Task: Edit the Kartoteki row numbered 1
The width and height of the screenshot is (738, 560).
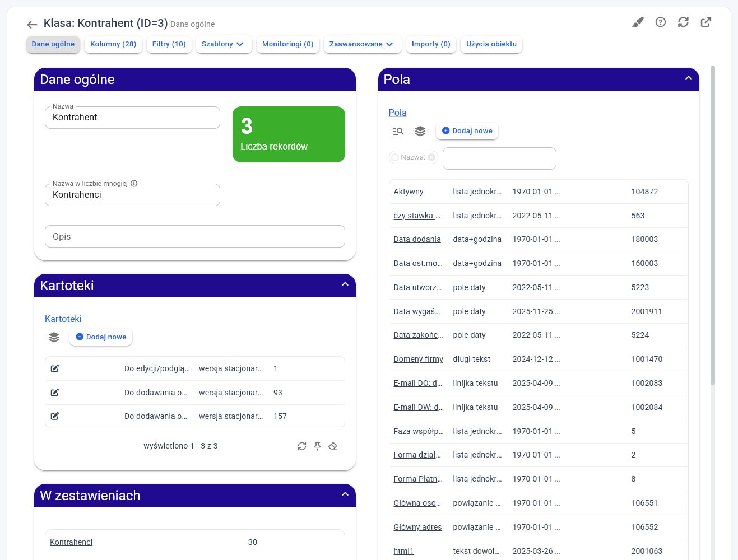Action: coord(55,368)
